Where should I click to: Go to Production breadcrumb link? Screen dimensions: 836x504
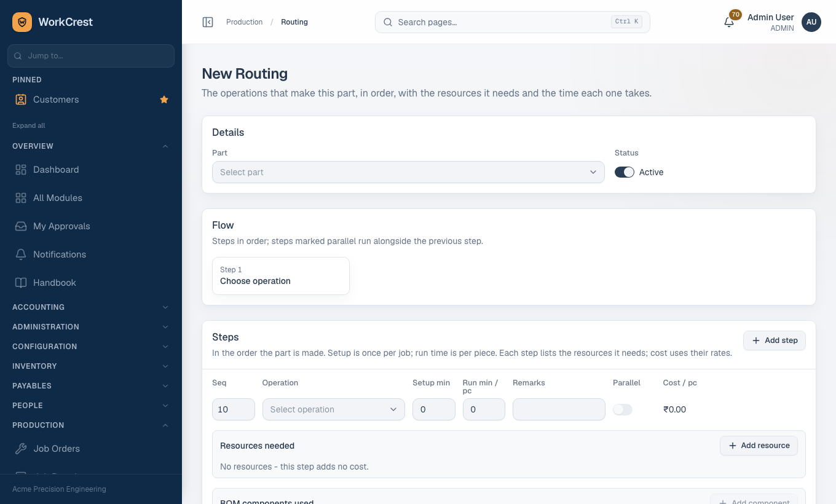244,22
